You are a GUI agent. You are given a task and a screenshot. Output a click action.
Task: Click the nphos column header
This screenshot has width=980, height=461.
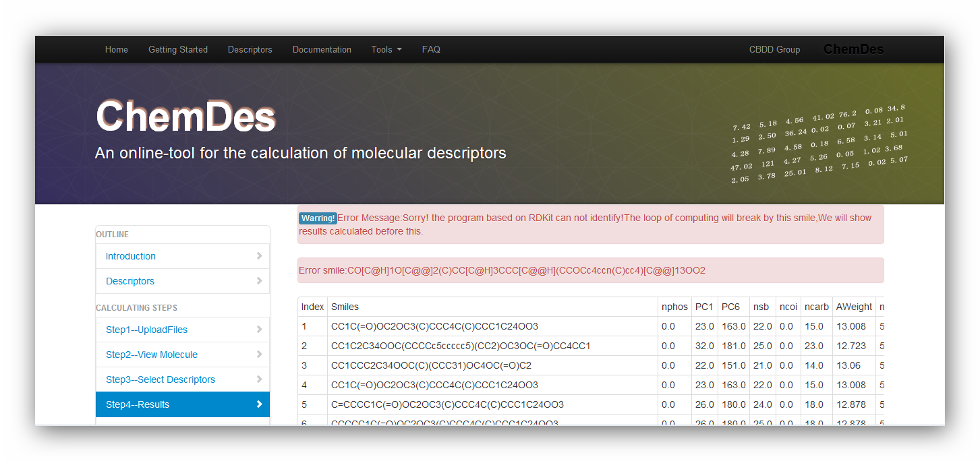pos(674,307)
